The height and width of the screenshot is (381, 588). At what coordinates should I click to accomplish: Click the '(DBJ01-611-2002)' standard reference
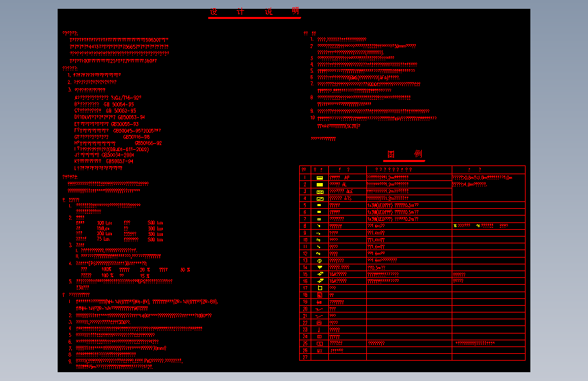pyautogui.click(x=128, y=149)
